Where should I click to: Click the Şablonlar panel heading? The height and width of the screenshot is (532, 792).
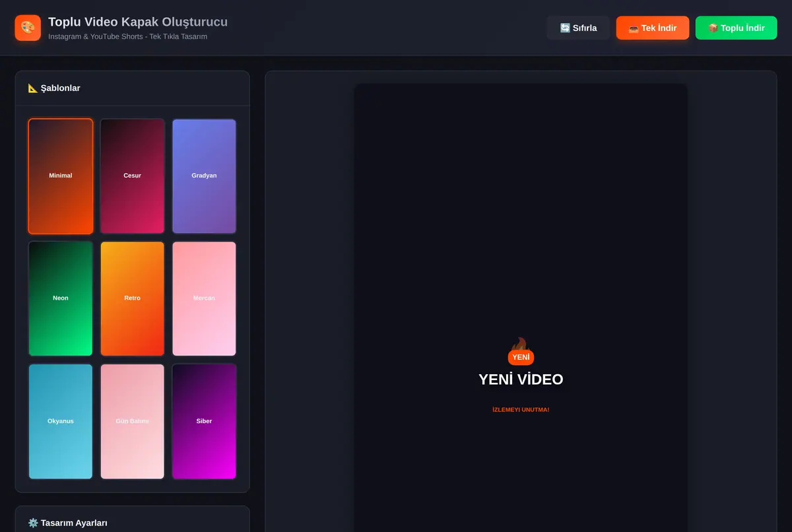click(x=54, y=88)
